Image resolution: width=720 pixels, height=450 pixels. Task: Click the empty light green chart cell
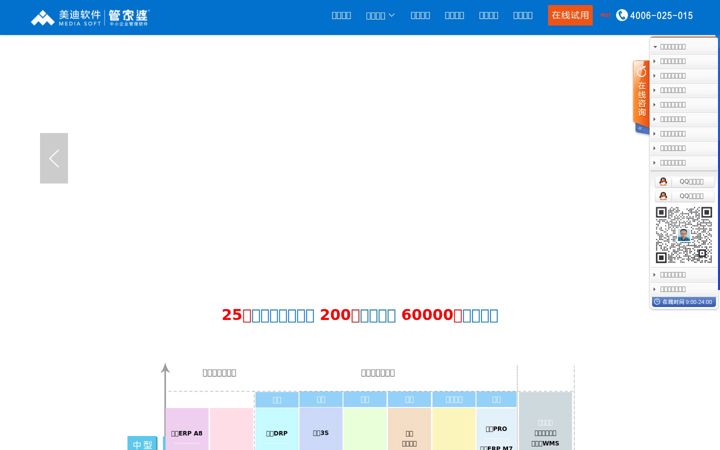pyautogui.click(x=365, y=429)
